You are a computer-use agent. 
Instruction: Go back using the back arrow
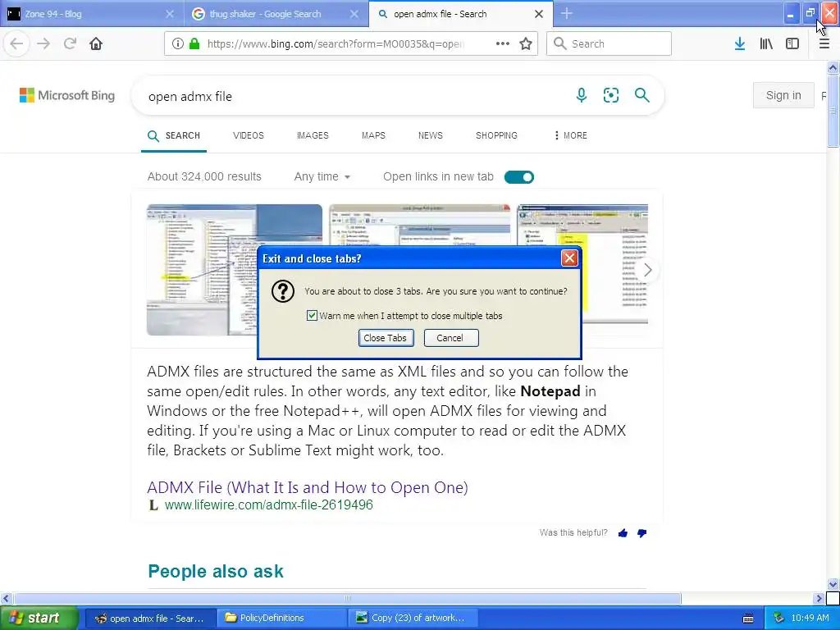16,44
